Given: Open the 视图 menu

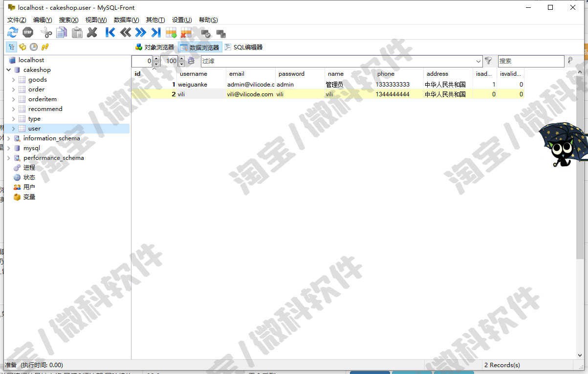Looking at the screenshot, I should (x=96, y=20).
